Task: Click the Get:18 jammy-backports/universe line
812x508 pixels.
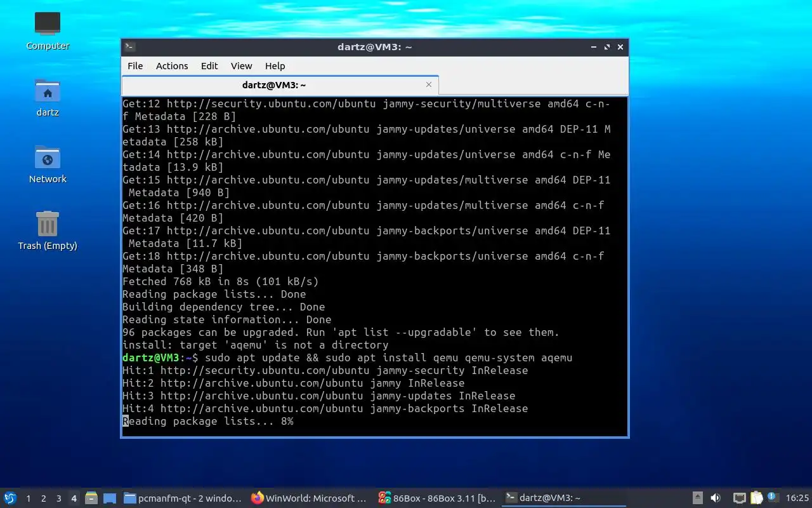Action: (363, 262)
